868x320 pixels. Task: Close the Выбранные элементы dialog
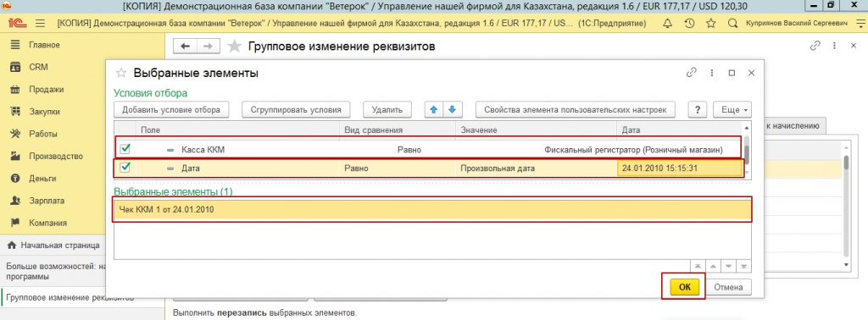[x=751, y=73]
